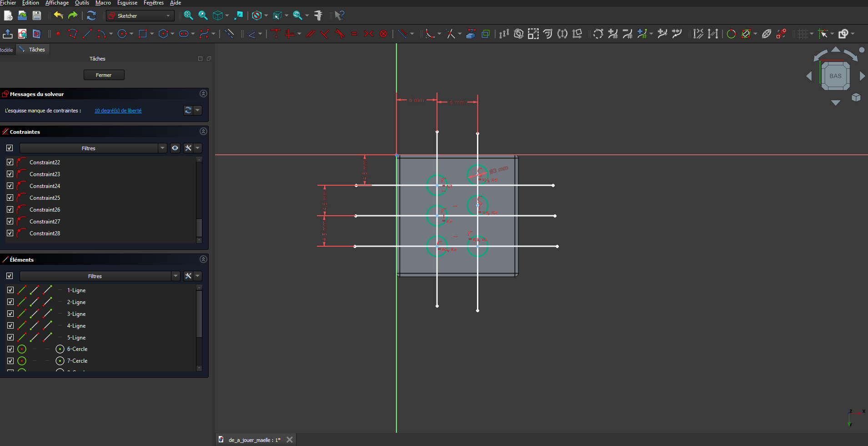
Task: Click the BAS face of navigation cube
Action: (835, 76)
